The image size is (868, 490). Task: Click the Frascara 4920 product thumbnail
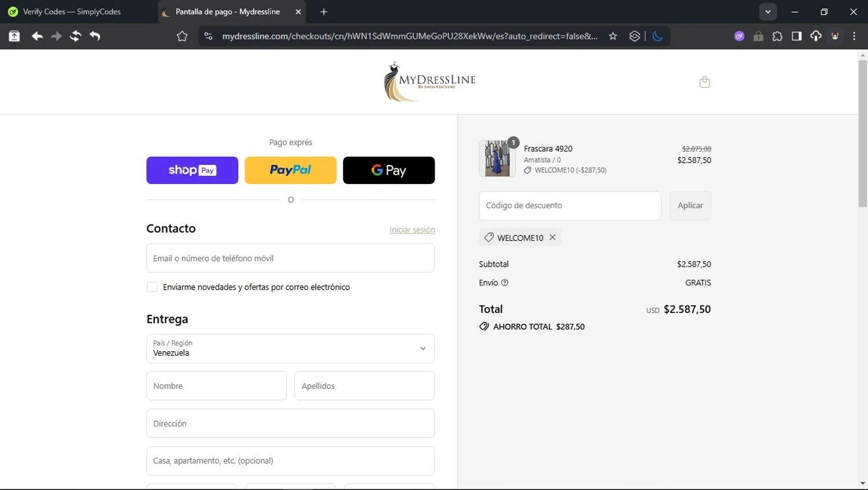(497, 158)
